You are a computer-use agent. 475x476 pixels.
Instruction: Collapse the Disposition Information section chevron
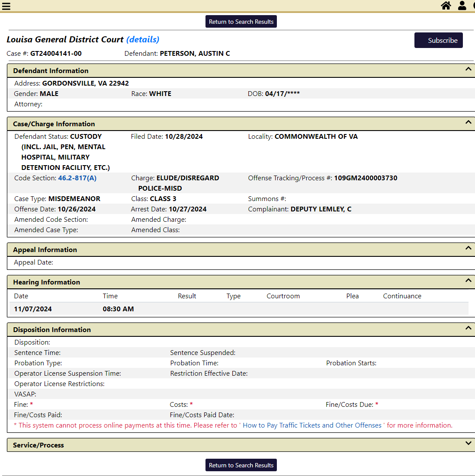[x=469, y=328]
